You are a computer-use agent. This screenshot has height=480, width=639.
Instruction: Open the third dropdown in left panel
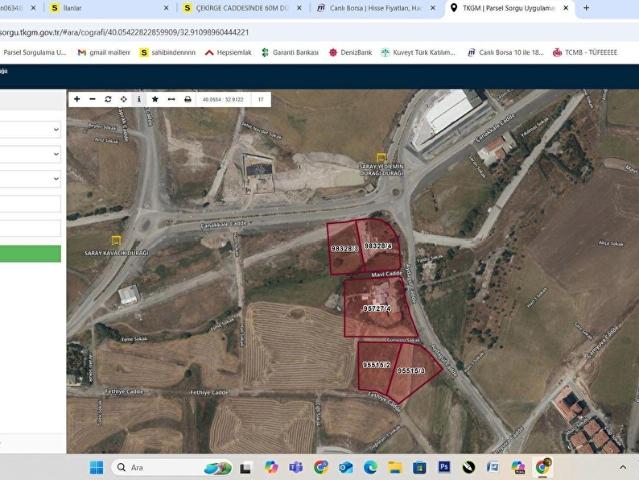pos(30,179)
